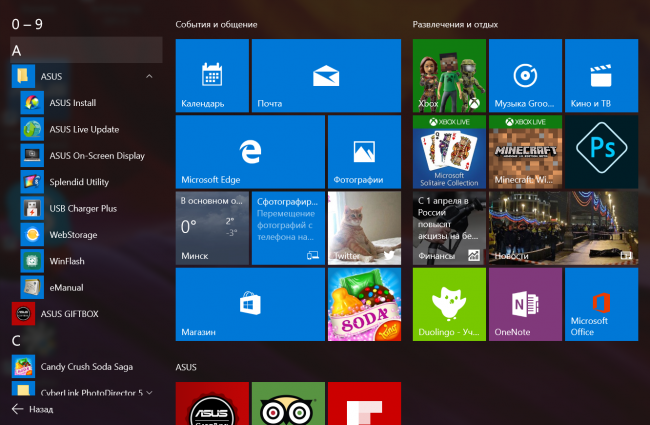
Task: Open the Twitter tile with cat photo
Action: 364,228
